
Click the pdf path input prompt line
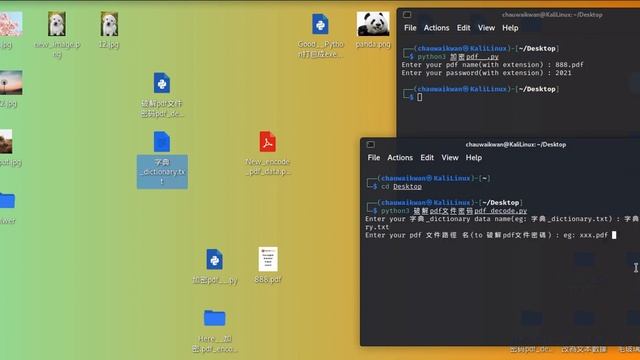(491, 235)
